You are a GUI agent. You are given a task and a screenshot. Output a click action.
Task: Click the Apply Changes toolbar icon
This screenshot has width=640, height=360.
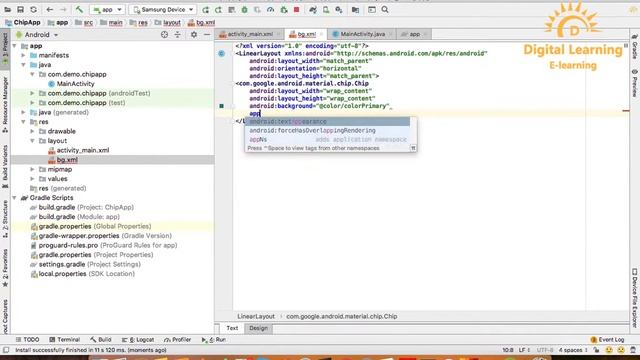[218, 9]
